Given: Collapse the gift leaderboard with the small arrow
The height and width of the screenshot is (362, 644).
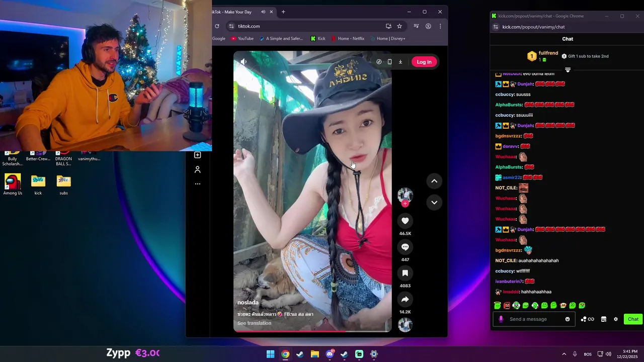Looking at the screenshot, I should [568, 70].
